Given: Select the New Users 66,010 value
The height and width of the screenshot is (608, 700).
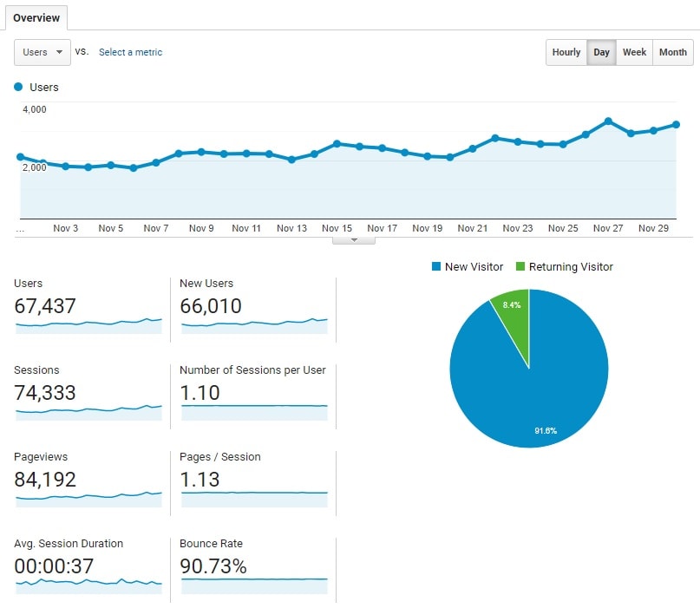Looking at the screenshot, I should coord(211,306).
